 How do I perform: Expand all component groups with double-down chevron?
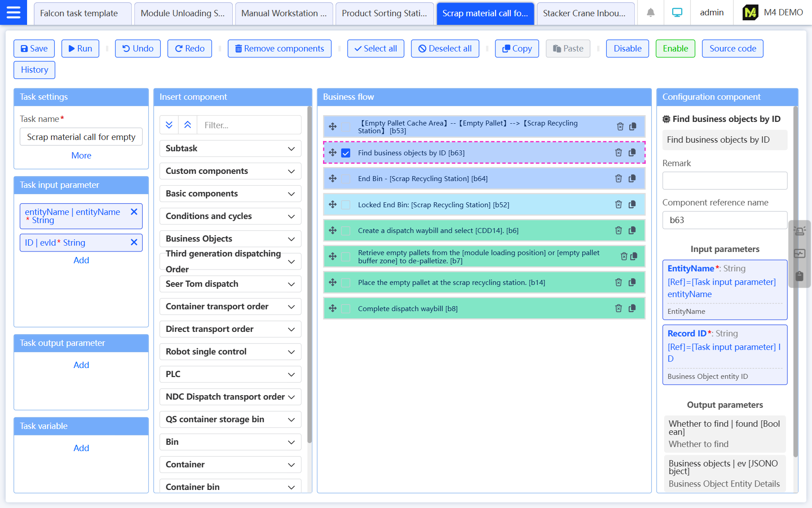tap(169, 125)
